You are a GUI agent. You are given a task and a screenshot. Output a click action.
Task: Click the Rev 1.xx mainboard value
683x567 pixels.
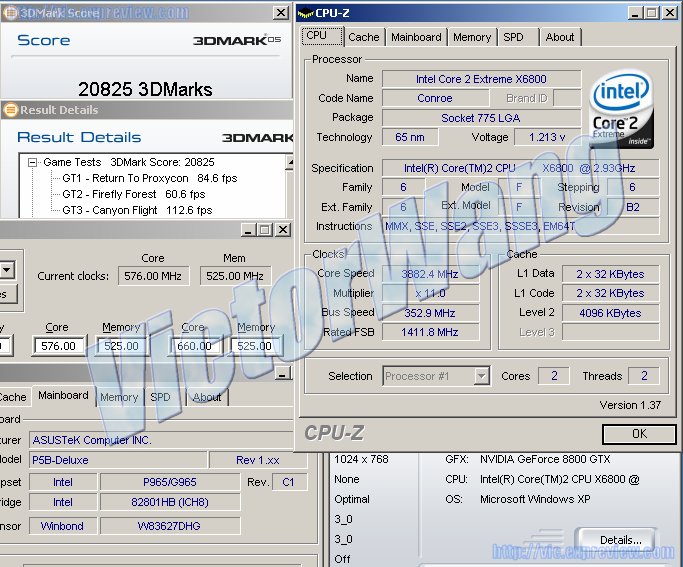click(x=258, y=460)
